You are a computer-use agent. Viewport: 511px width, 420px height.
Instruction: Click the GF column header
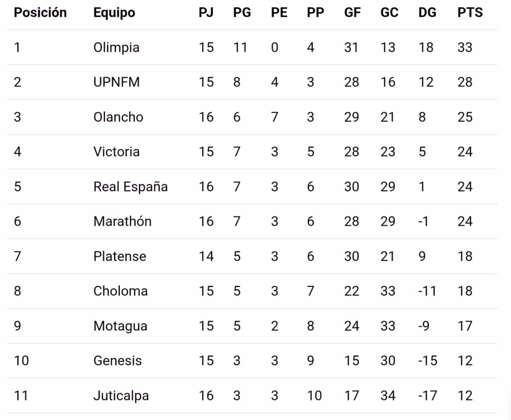coord(352,13)
